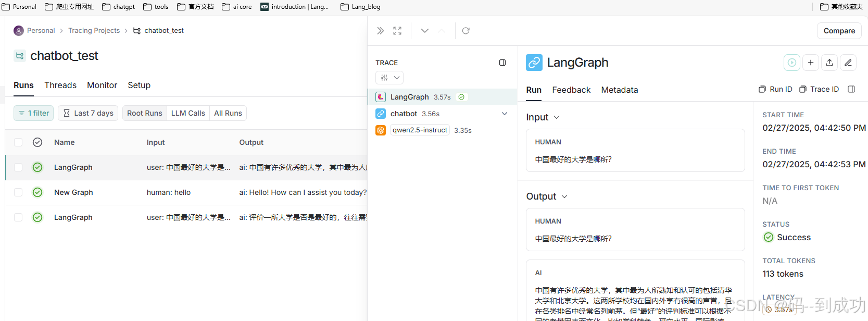Viewport: 868px width, 321px height.
Task: Open run in playground icon
Action: tap(792, 63)
